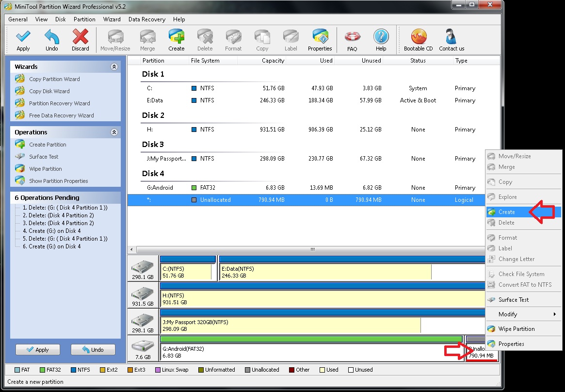This screenshot has height=392, width=565.
Task: Sort by the Status column header
Action: pos(418,61)
